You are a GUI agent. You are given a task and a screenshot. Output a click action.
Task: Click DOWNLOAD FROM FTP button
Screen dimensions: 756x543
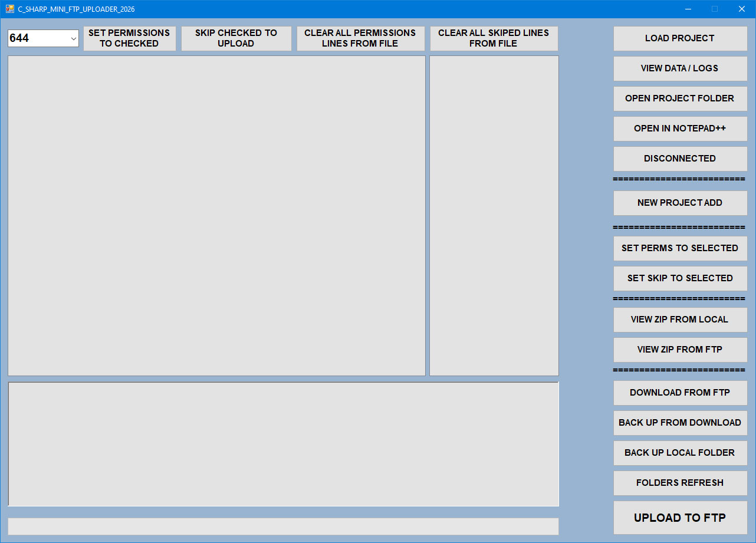click(680, 393)
